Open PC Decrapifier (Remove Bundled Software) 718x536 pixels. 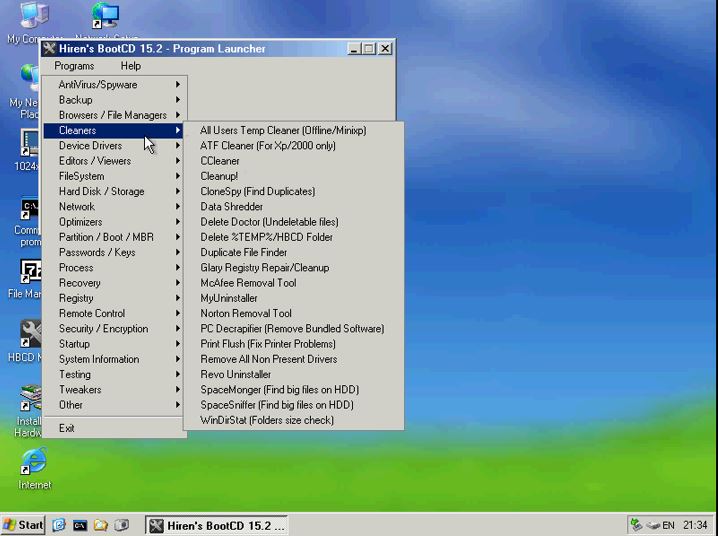click(294, 329)
